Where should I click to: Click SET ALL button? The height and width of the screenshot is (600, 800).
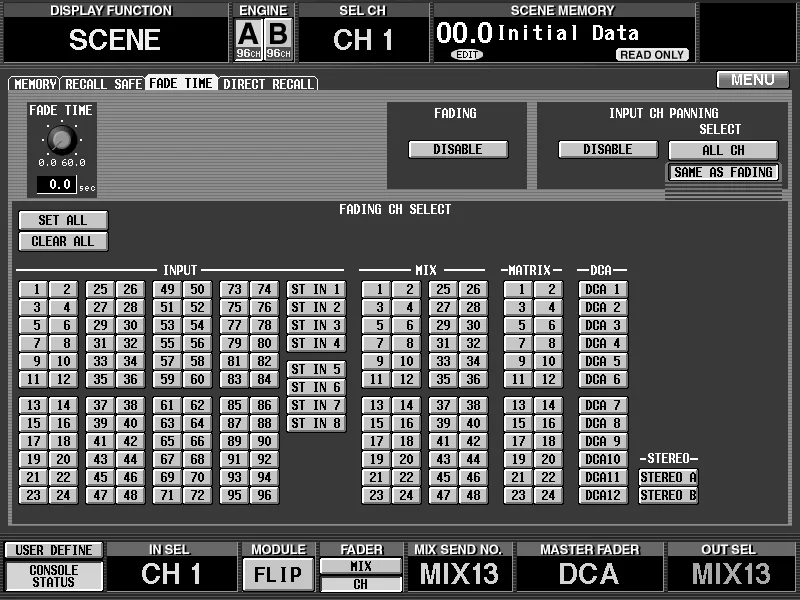tap(63, 220)
